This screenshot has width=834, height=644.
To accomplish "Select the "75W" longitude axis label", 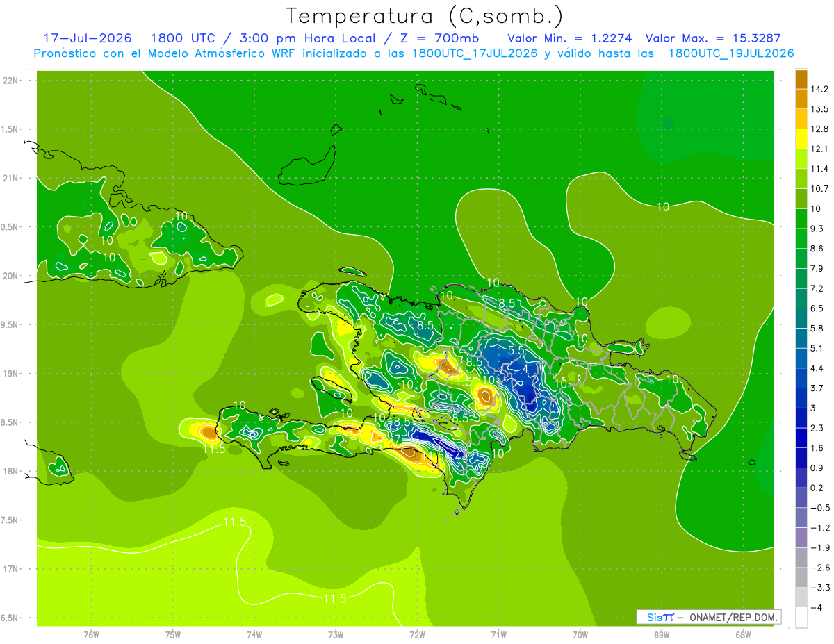I will point(173,635).
